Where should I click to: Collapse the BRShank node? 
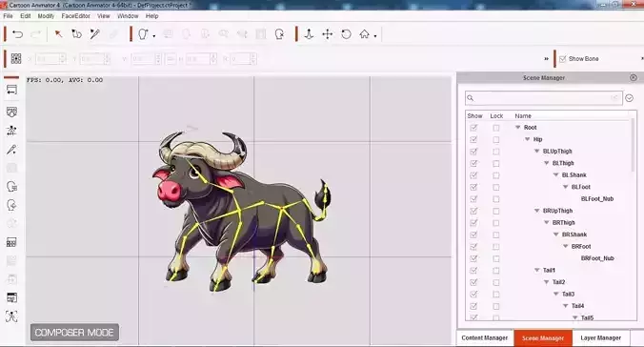coord(556,235)
